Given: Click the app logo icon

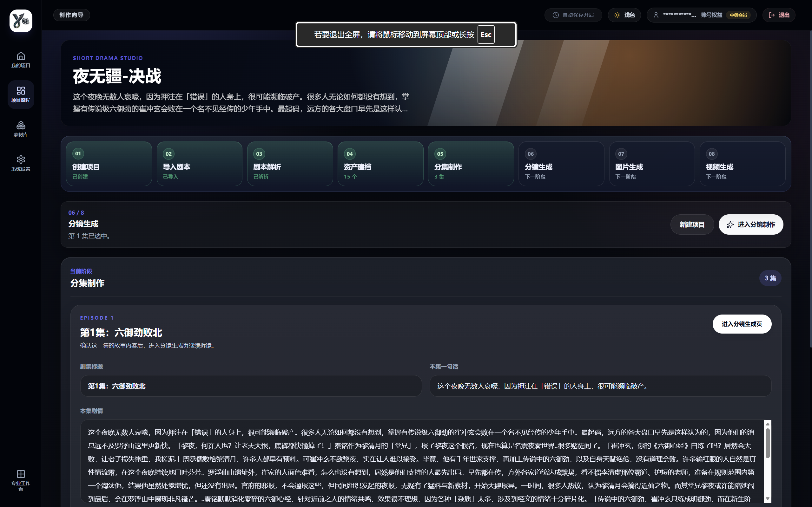Looking at the screenshot, I should [21, 21].
